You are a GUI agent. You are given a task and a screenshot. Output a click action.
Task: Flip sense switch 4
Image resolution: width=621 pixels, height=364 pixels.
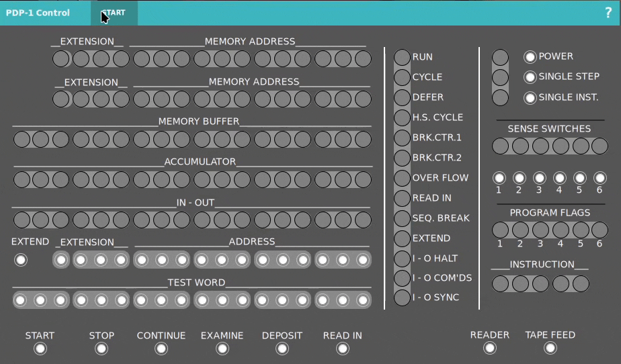(x=560, y=178)
